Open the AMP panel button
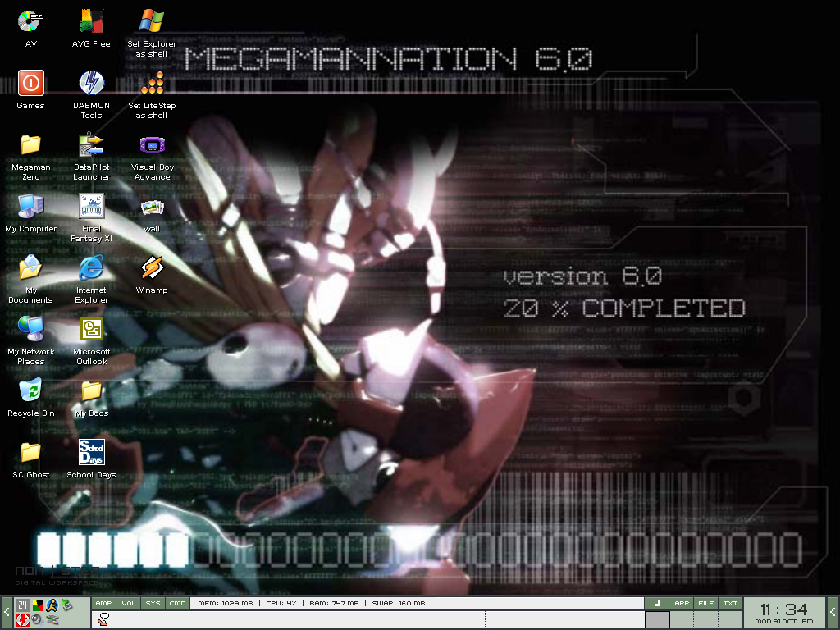This screenshot has height=630, width=840. click(x=103, y=603)
